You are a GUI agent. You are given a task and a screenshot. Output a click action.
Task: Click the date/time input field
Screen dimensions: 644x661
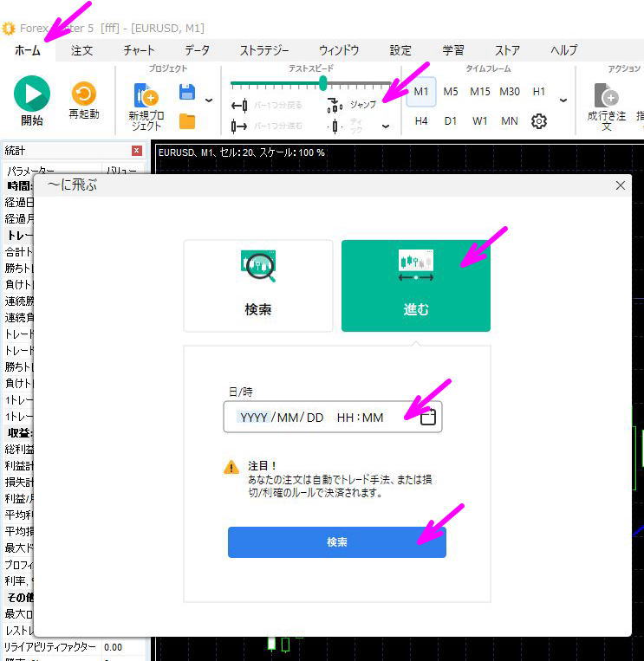tap(333, 417)
